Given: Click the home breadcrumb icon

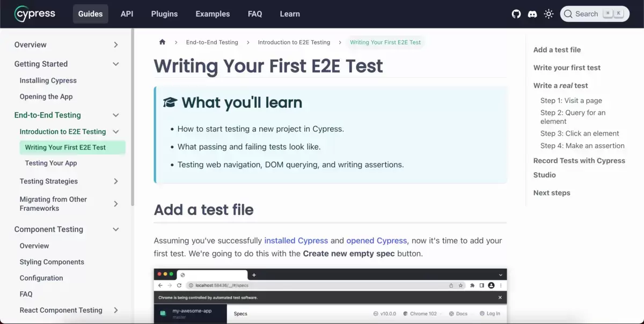Looking at the screenshot, I should click(162, 42).
